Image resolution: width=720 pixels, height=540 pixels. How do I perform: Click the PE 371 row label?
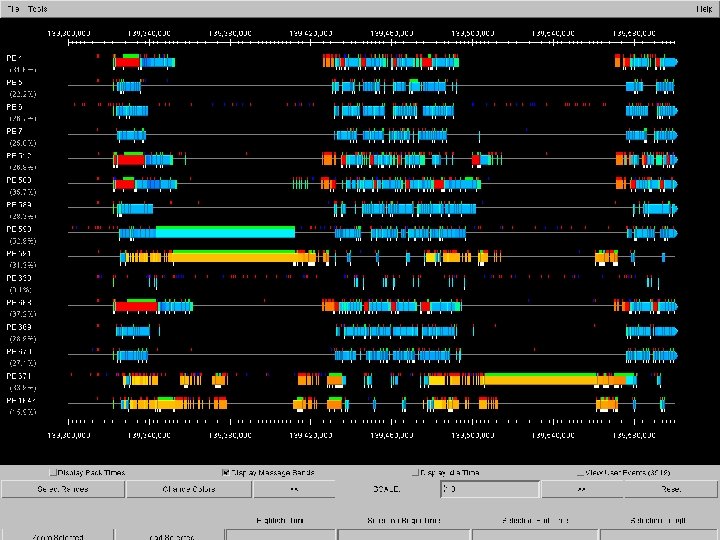19,376
